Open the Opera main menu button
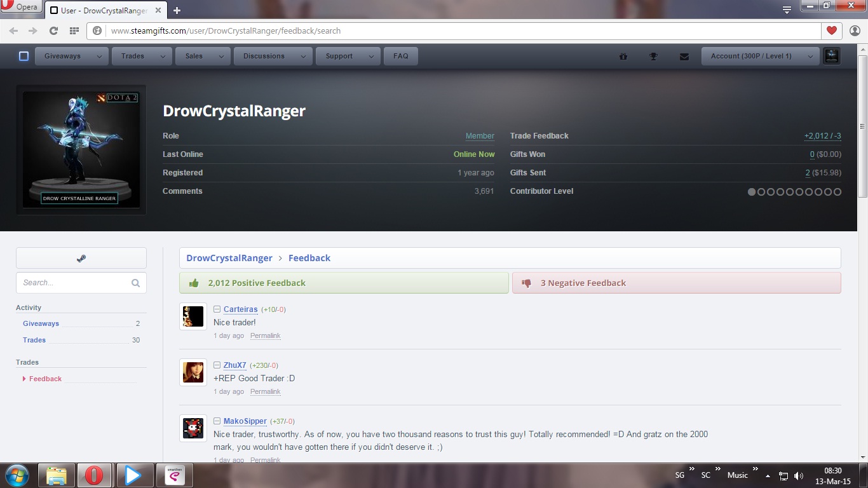The width and height of the screenshot is (868, 488). pyautogui.click(x=20, y=7)
